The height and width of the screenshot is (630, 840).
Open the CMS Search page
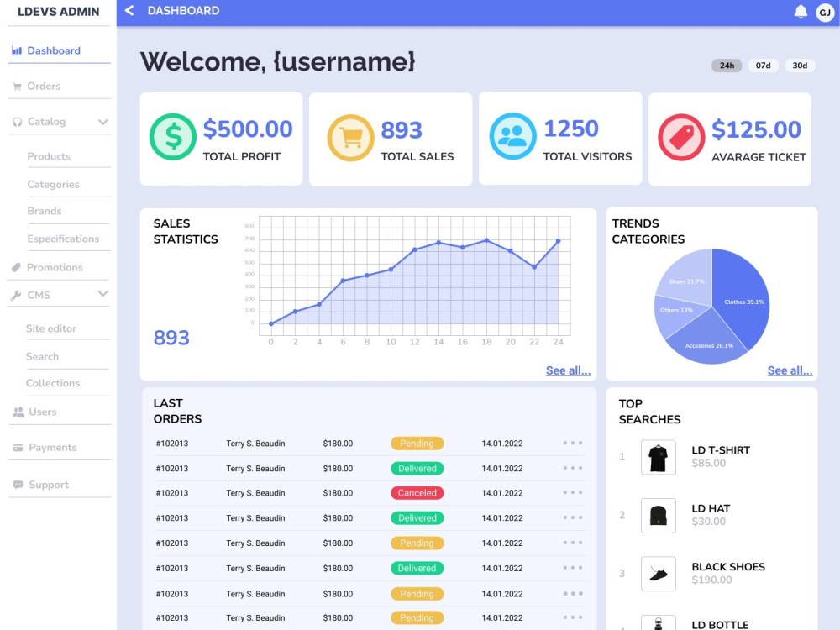tap(42, 356)
